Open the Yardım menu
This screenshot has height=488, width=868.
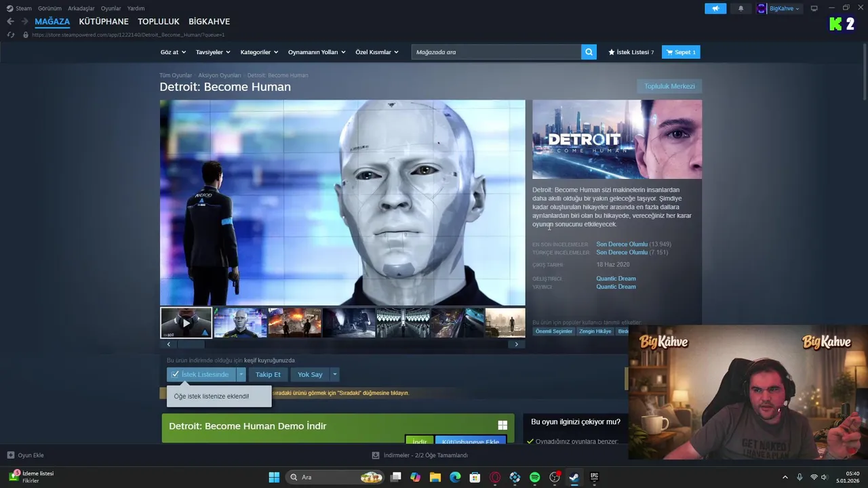click(x=136, y=8)
